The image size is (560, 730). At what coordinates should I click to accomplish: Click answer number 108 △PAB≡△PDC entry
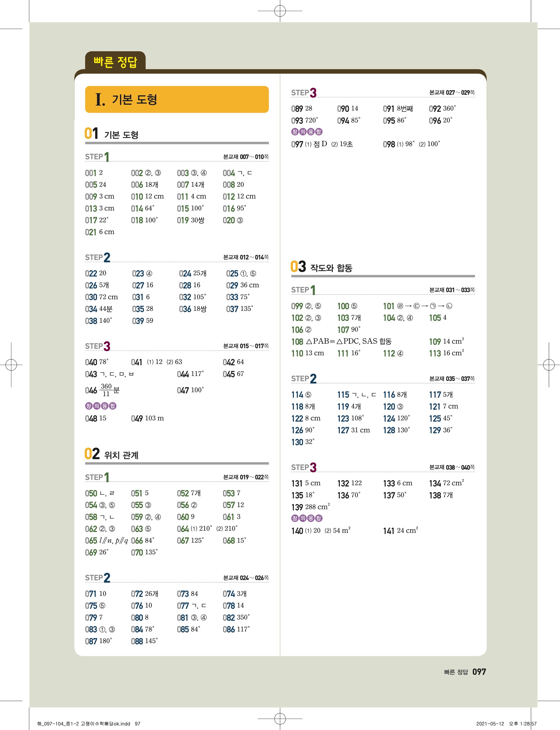[341, 341]
